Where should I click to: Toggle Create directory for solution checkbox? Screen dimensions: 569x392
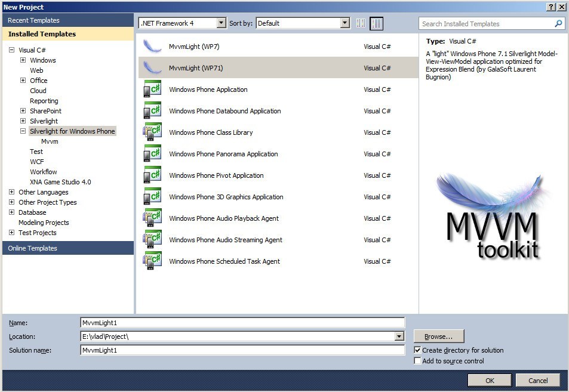pos(417,350)
